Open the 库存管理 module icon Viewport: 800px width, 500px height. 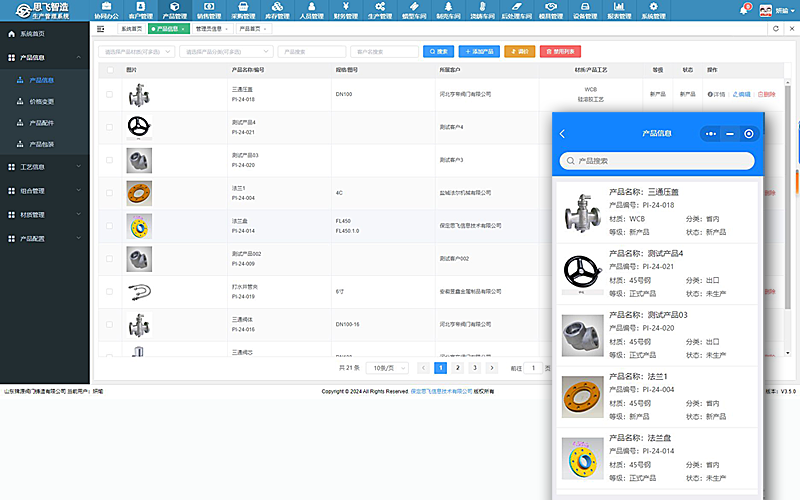277,11
